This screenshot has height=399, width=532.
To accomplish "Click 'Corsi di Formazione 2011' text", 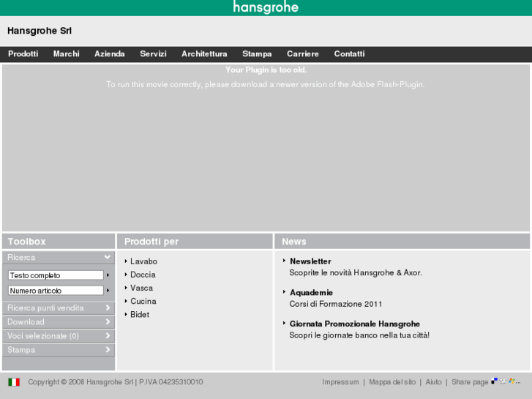I will (x=336, y=304).
